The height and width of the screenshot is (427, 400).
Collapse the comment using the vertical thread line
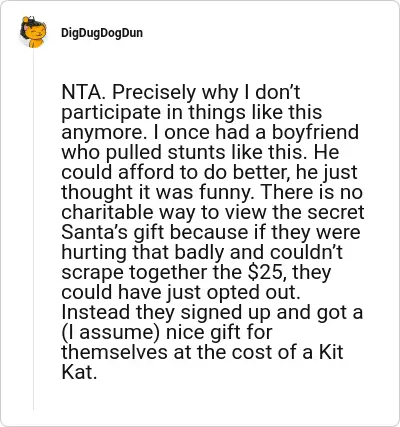point(33,230)
